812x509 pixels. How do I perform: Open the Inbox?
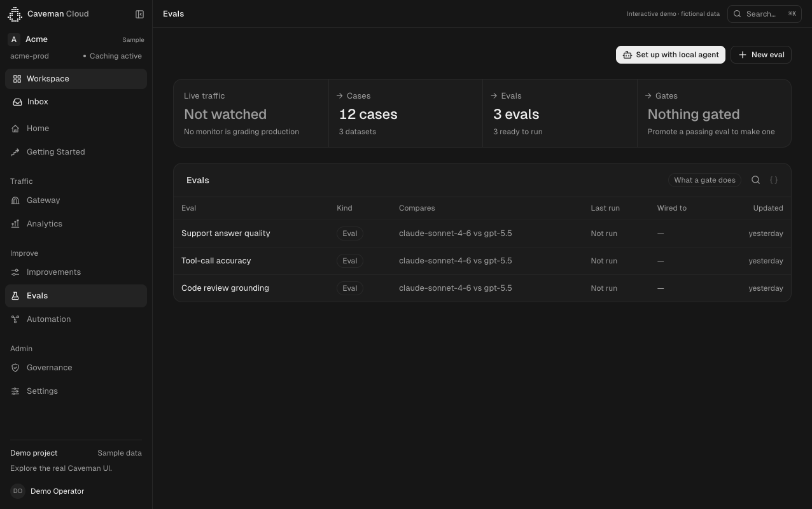[x=76, y=102]
